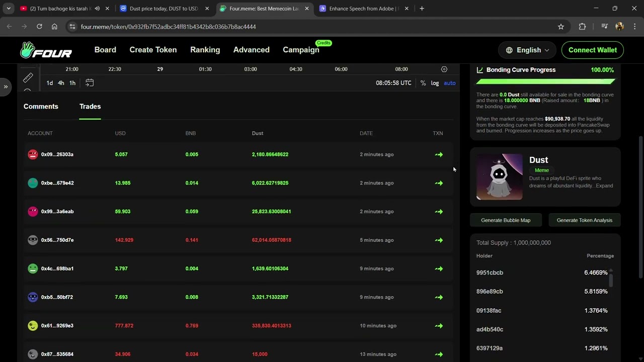
Task: Open a new browser tab
Action: click(x=422, y=9)
